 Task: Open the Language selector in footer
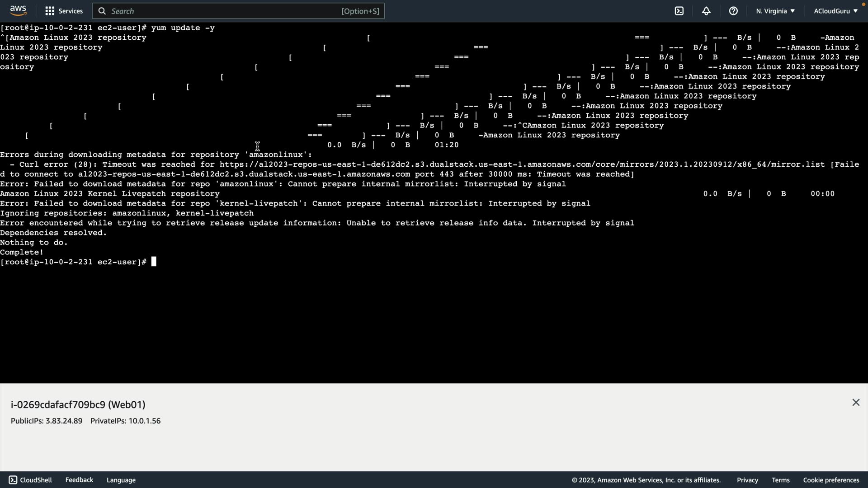coord(121,480)
